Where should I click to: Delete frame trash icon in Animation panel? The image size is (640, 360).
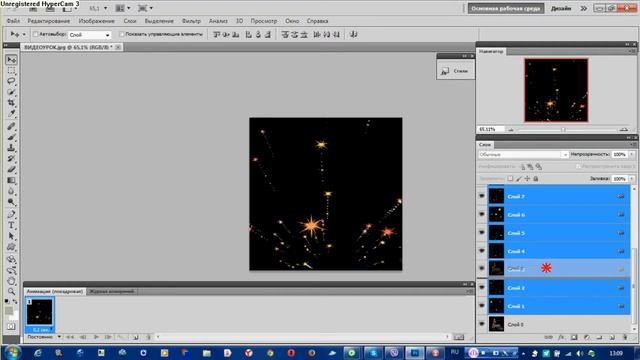(148, 337)
